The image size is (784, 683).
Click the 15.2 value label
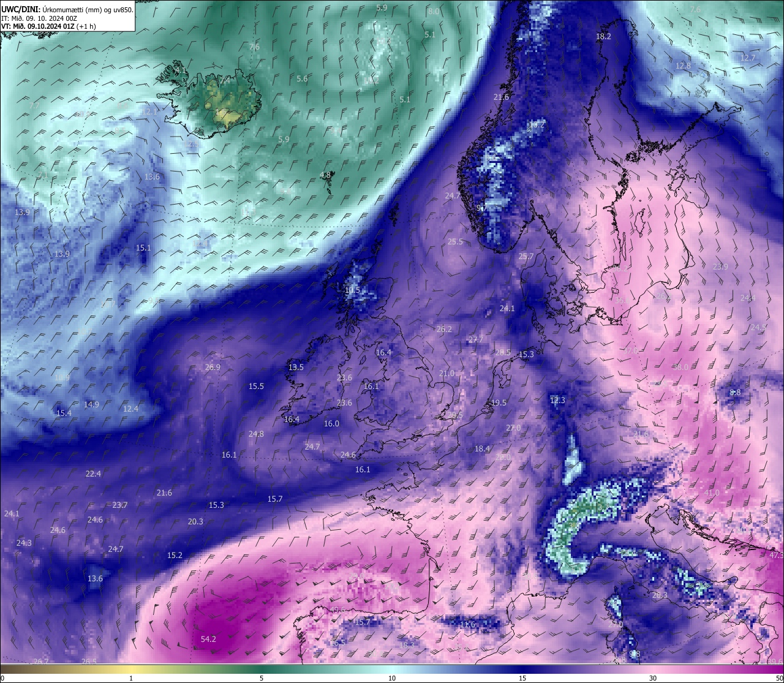[175, 555]
